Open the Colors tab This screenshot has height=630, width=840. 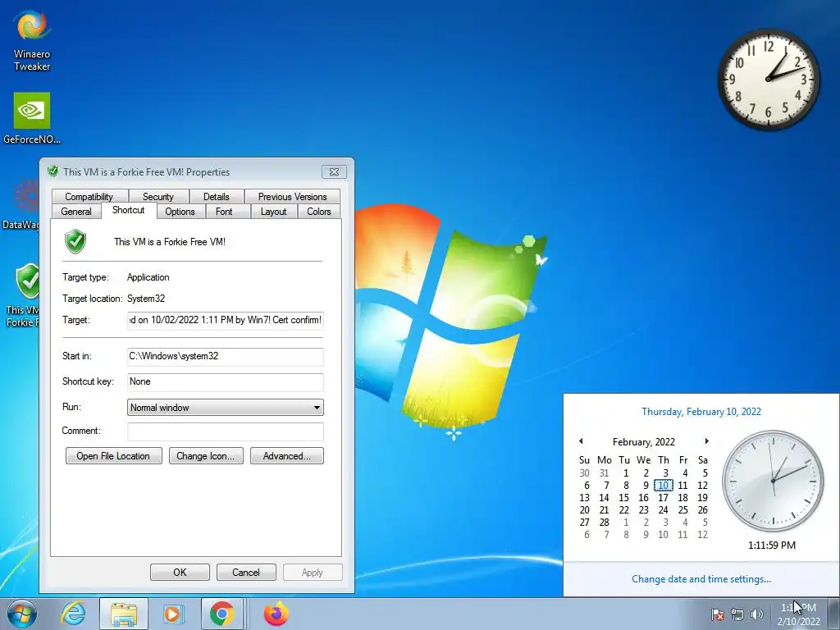(x=319, y=212)
